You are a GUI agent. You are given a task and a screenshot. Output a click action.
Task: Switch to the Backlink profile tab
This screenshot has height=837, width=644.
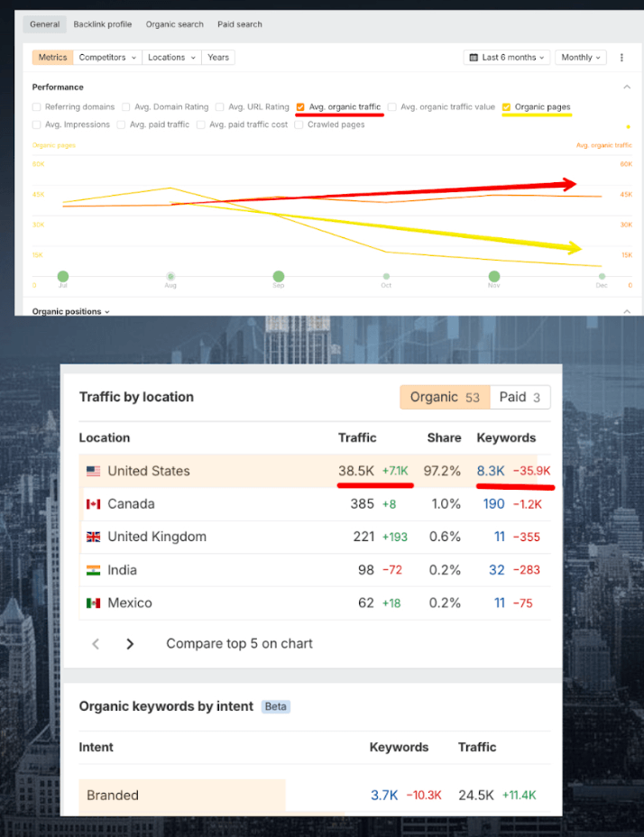pyautogui.click(x=102, y=24)
